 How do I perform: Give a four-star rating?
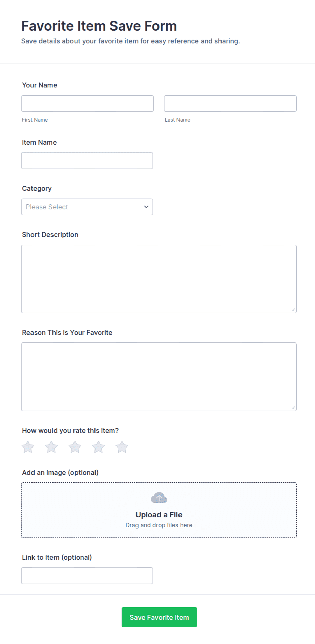point(98,447)
